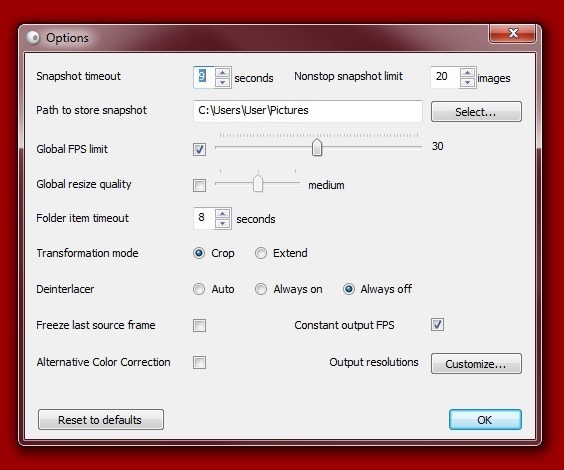The image size is (564, 470).
Task: Click the resize quality slider thumb
Action: [x=258, y=183]
